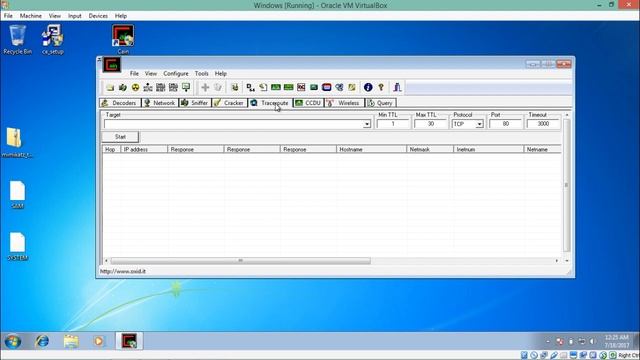Open the Protocol TCP dropdown
This screenshot has width=640, height=360.
click(x=479, y=124)
